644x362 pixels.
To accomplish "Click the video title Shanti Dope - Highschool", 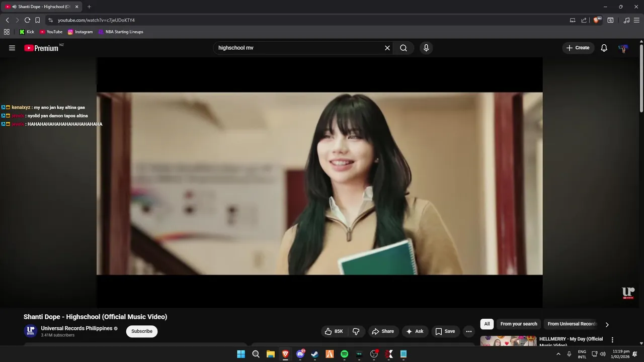I will 95,317.
